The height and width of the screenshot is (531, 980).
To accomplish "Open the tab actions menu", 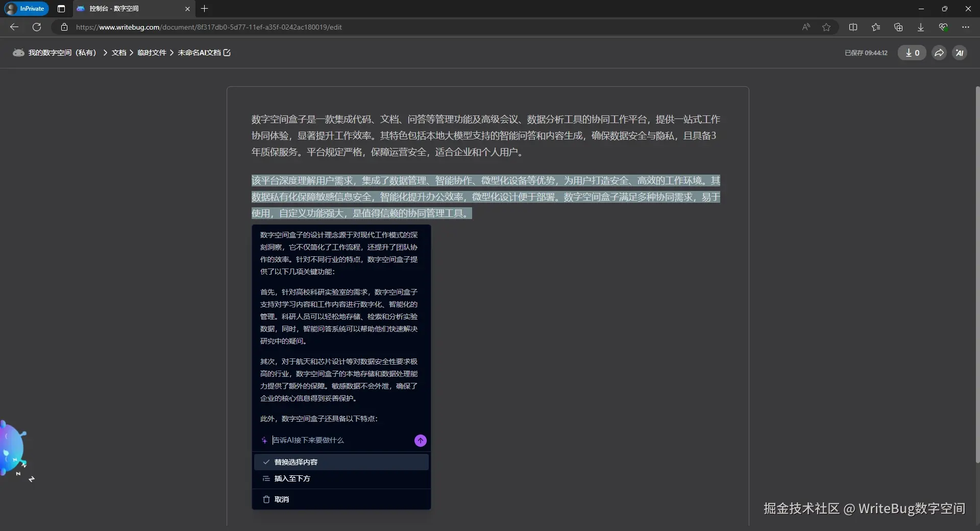I will point(61,9).
